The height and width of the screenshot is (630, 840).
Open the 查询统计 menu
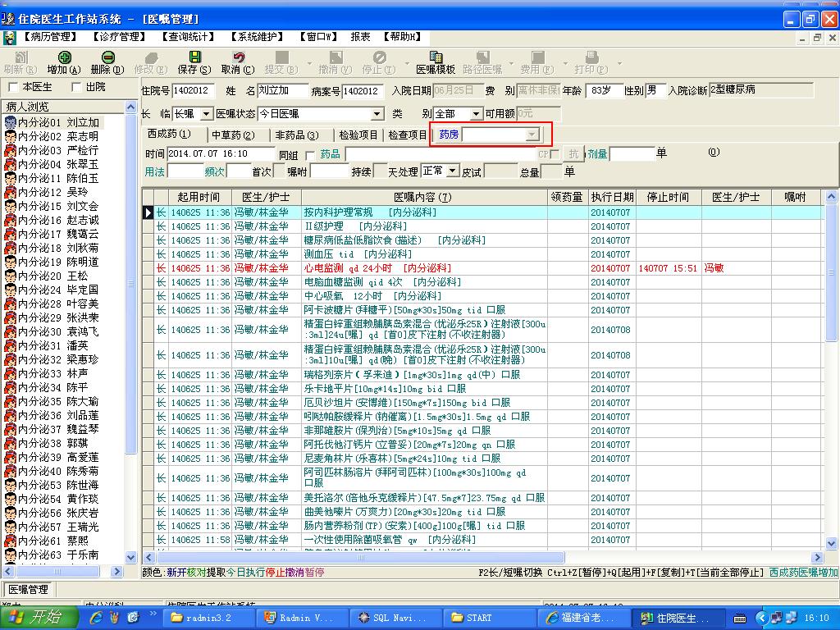click(188, 37)
